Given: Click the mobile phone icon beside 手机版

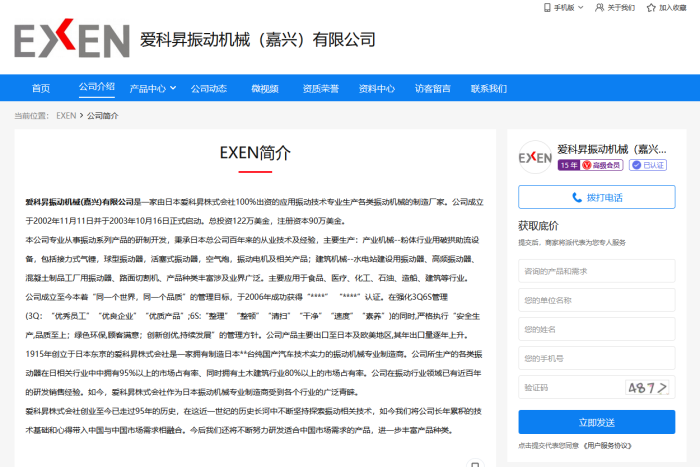Looking at the screenshot, I should tap(546, 7).
